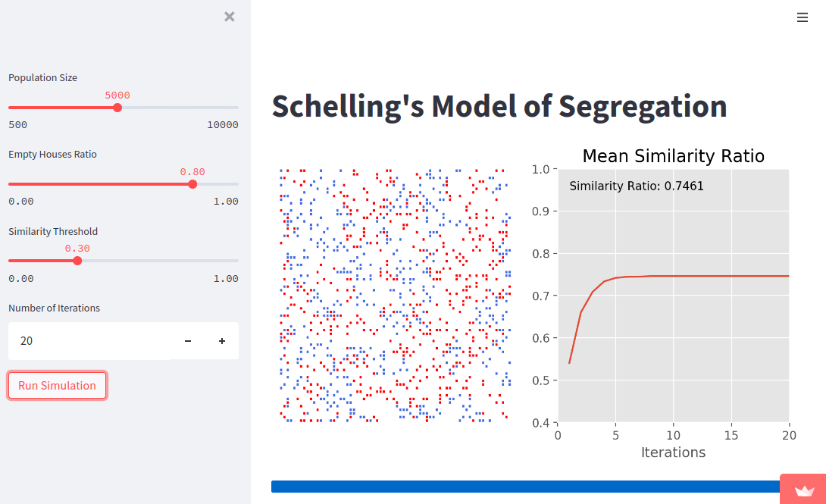Screen dimensions: 826x504
Task: Close the settings sidebar with the X icon
Action: click(229, 16)
